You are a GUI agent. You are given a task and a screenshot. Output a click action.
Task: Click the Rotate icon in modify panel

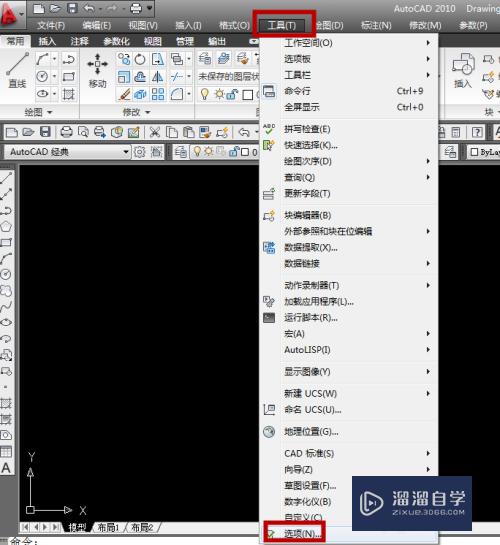[x=140, y=59]
